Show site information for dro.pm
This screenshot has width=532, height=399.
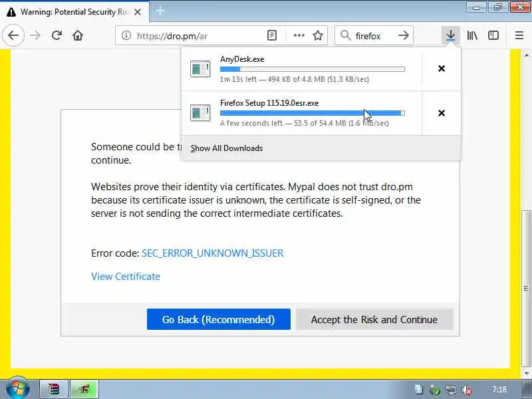point(126,35)
